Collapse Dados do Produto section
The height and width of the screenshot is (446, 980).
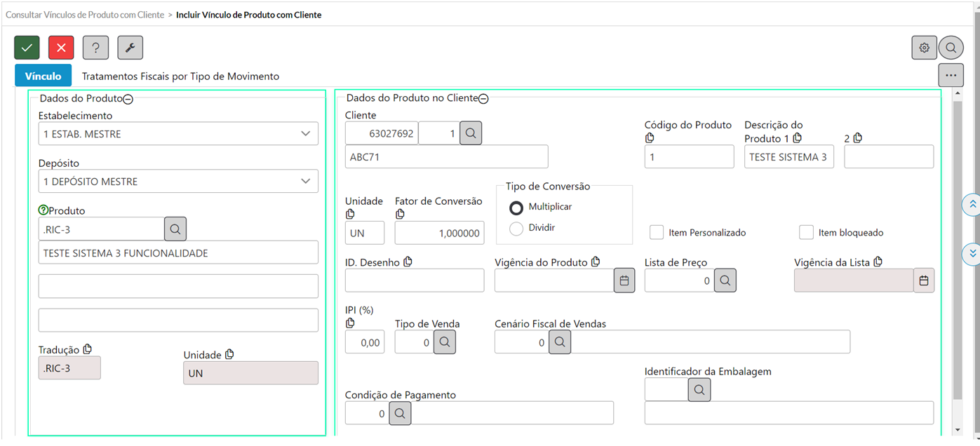128,100
